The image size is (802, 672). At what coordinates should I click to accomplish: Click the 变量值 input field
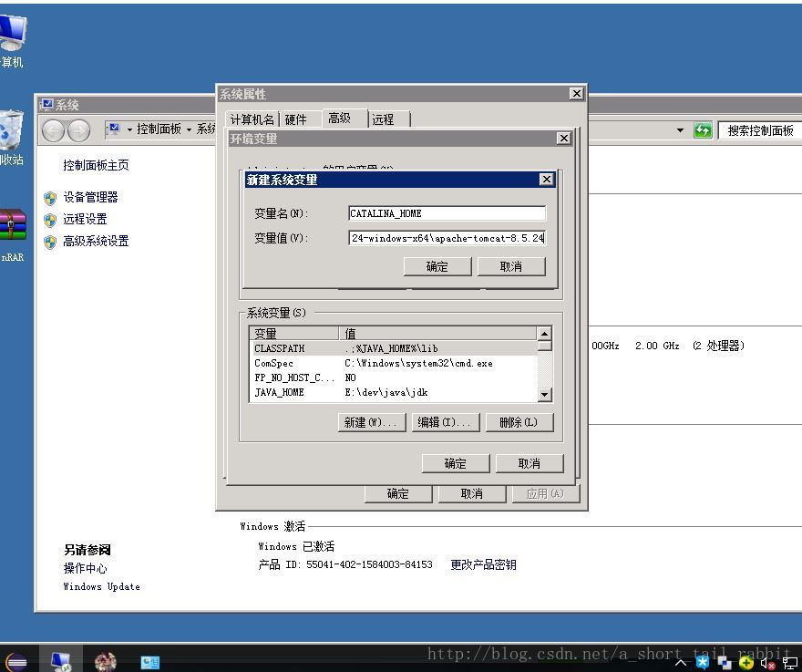coord(447,238)
